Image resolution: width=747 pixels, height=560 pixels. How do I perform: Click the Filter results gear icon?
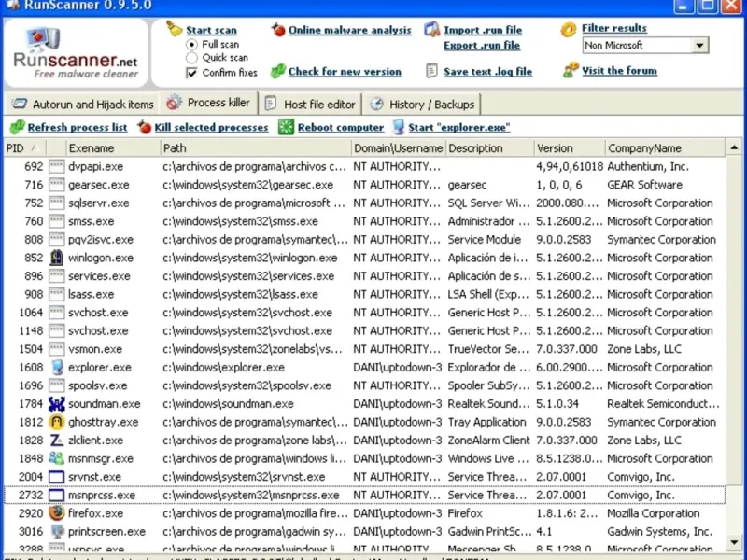pyautogui.click(x=569, y=30)
